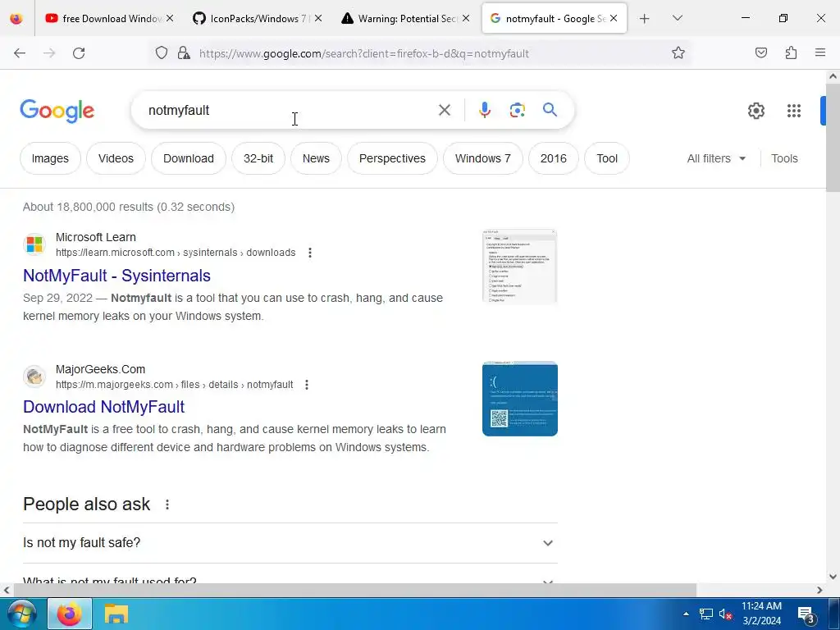The image size is (840, 630).
Task: Click inside the Google search field
Action: [x=290, y=111]
